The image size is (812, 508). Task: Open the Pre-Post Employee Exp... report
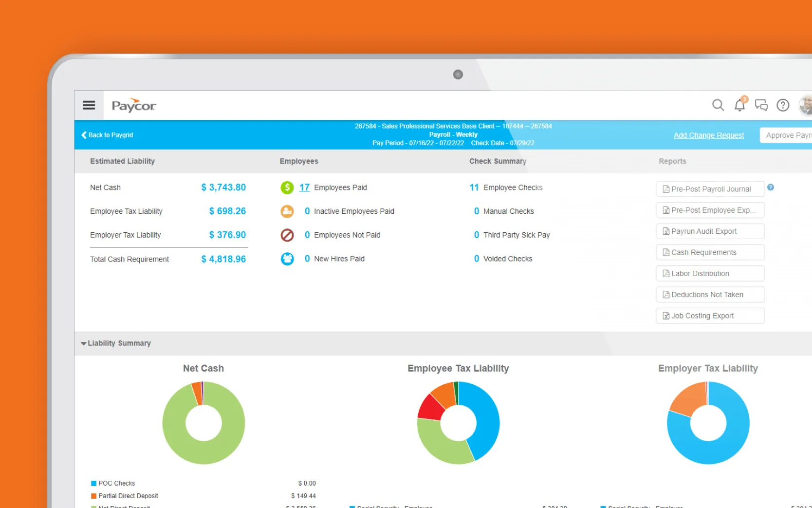click(x=710, y=210)
